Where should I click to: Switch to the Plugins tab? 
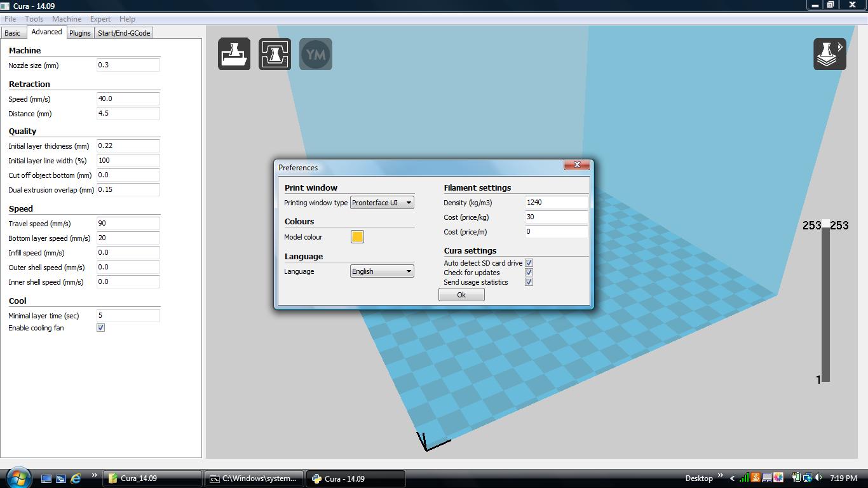click(x=79, y=32)
